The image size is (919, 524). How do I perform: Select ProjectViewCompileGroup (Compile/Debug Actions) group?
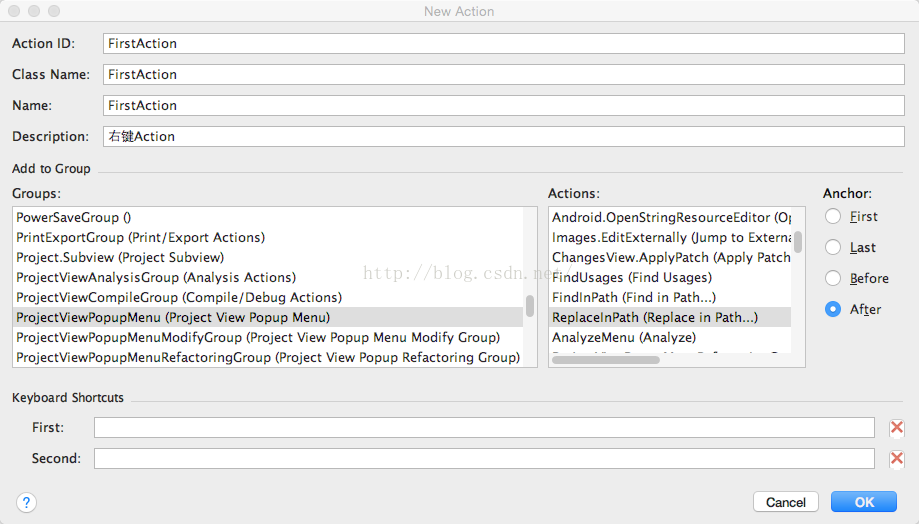(x=268, y=297)
